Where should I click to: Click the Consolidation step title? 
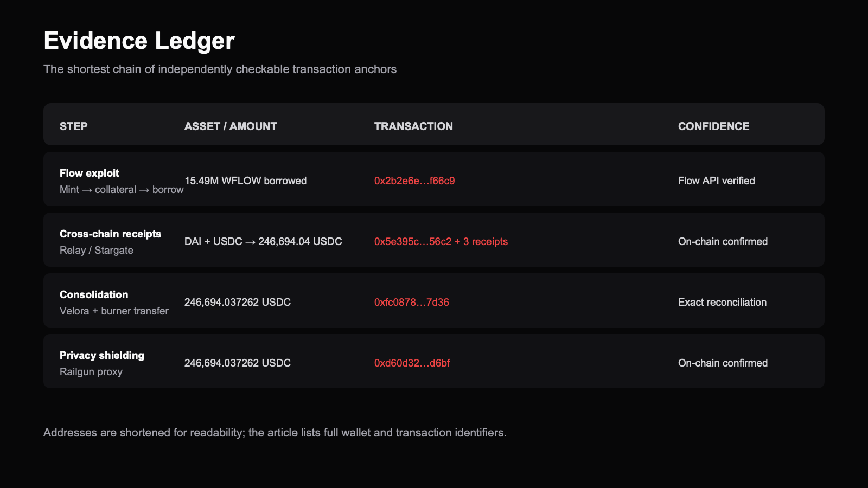coord(94,295)
